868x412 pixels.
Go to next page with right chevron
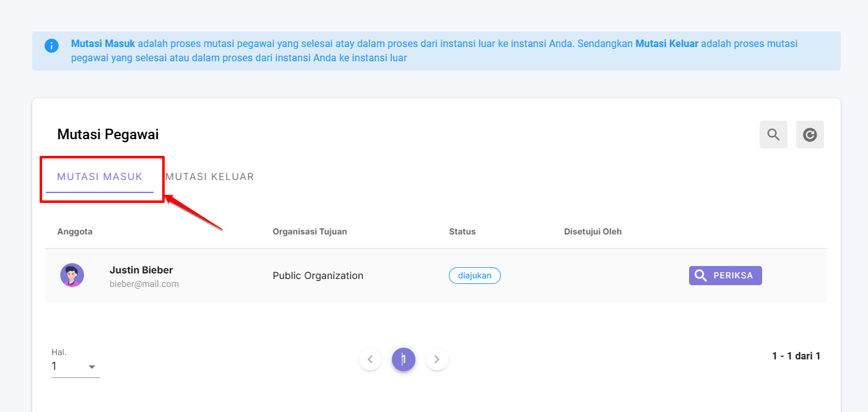tap(436, 359)
